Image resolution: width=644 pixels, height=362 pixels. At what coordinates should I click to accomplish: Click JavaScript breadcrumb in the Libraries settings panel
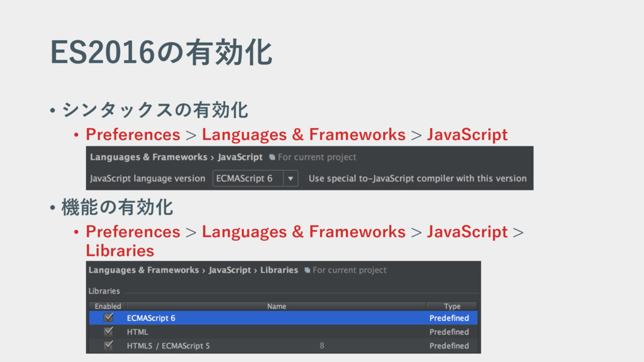230,270
